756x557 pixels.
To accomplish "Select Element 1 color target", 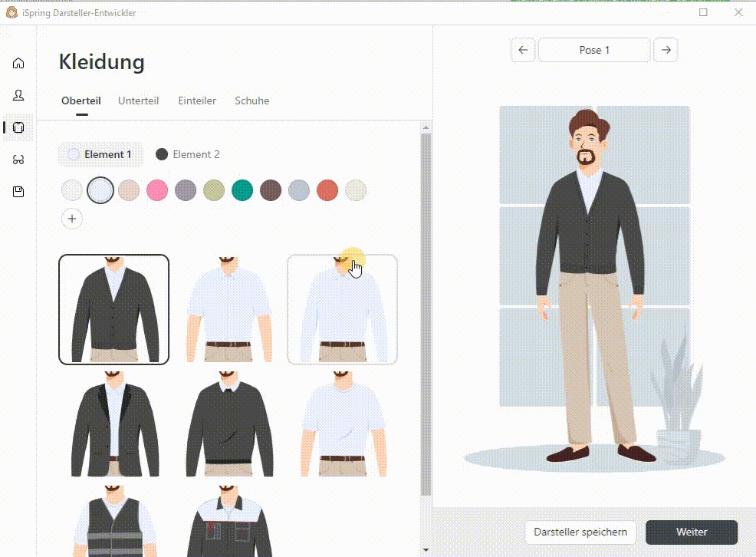I will click(100, 154).
